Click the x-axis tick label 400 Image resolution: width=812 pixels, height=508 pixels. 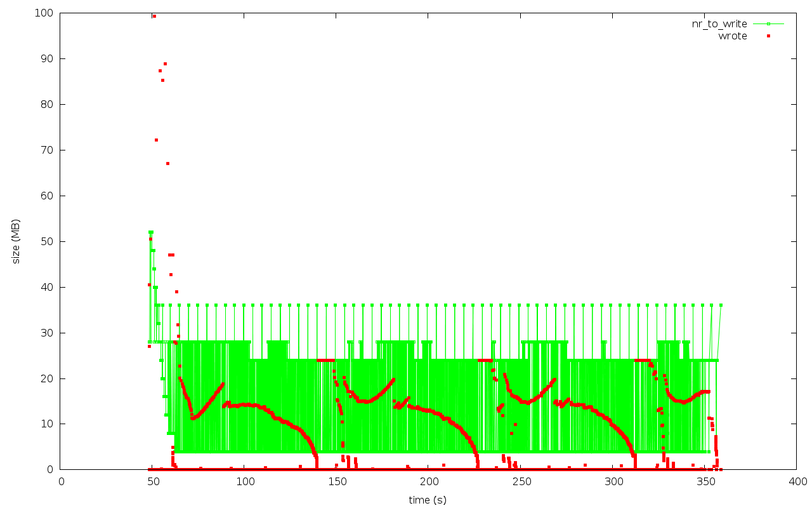coord(797,481)
